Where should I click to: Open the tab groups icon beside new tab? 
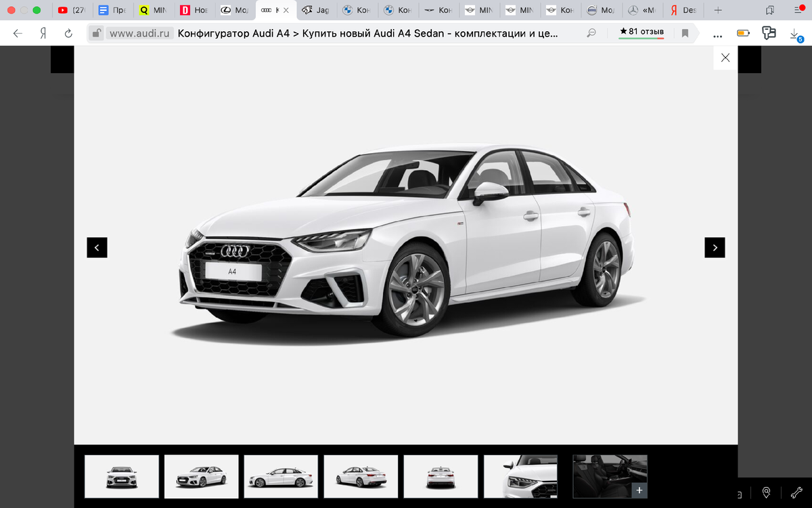tap(770, 10)
